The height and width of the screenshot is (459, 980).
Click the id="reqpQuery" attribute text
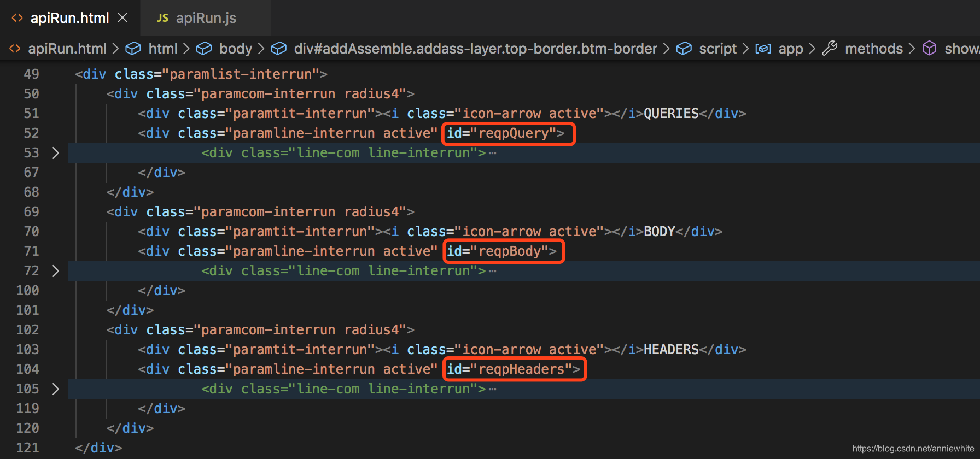[501, 133]
